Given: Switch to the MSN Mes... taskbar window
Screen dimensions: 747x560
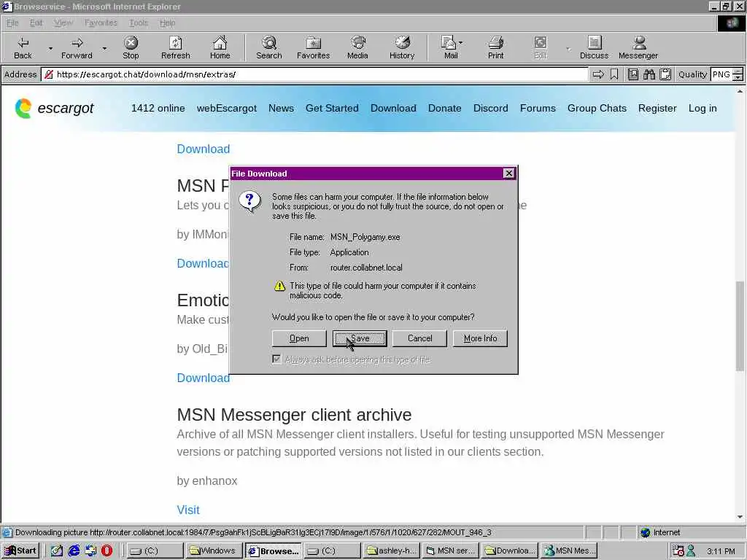Looking at the screenshot, I should (570, 551).
